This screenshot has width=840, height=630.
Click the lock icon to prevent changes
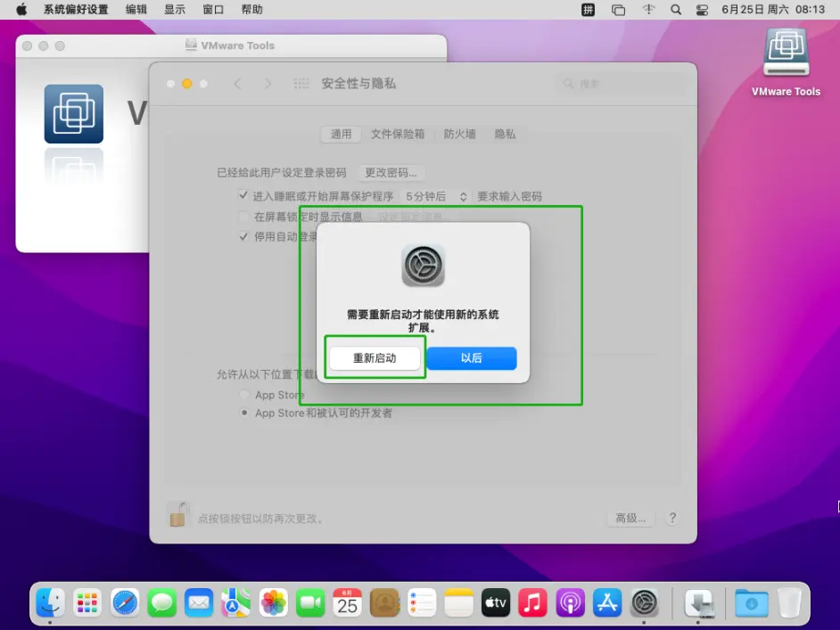(177, 515)
